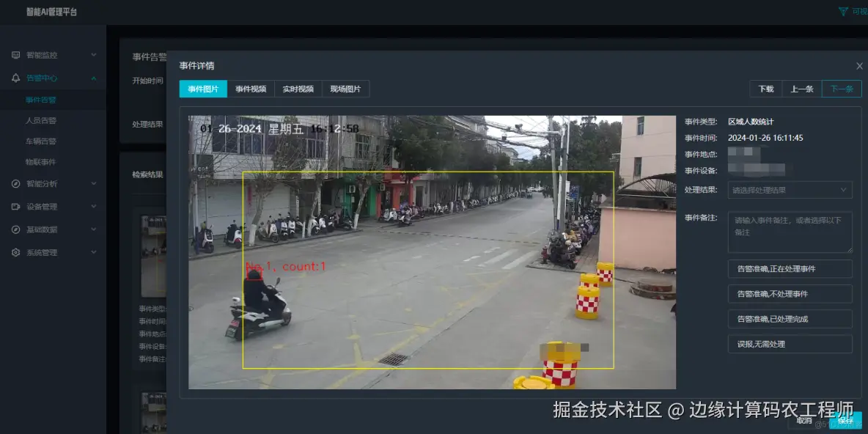Click inside the 事件备注 remark input field
Screen dimensions: 868x434
[790, 231]
